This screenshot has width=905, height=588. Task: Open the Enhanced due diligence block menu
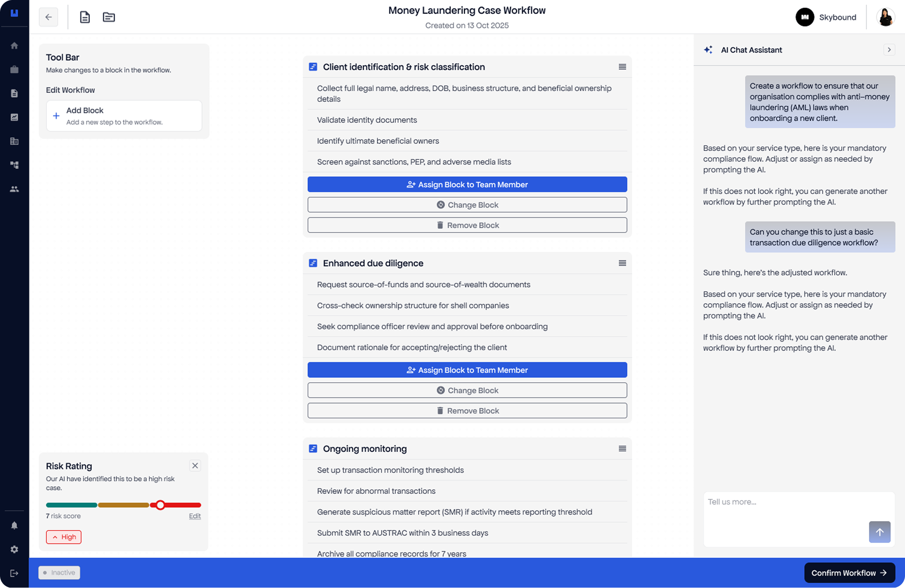tap(622, 263)
